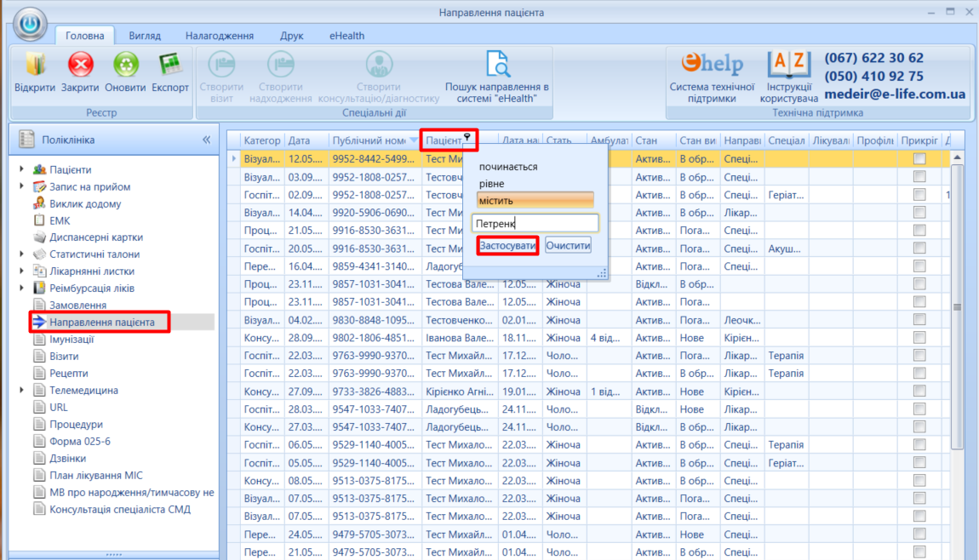The height and width of the screenshot is (560, 979).
Task: Open Статистичні талони tree item
Action: (x=94, y=254)
